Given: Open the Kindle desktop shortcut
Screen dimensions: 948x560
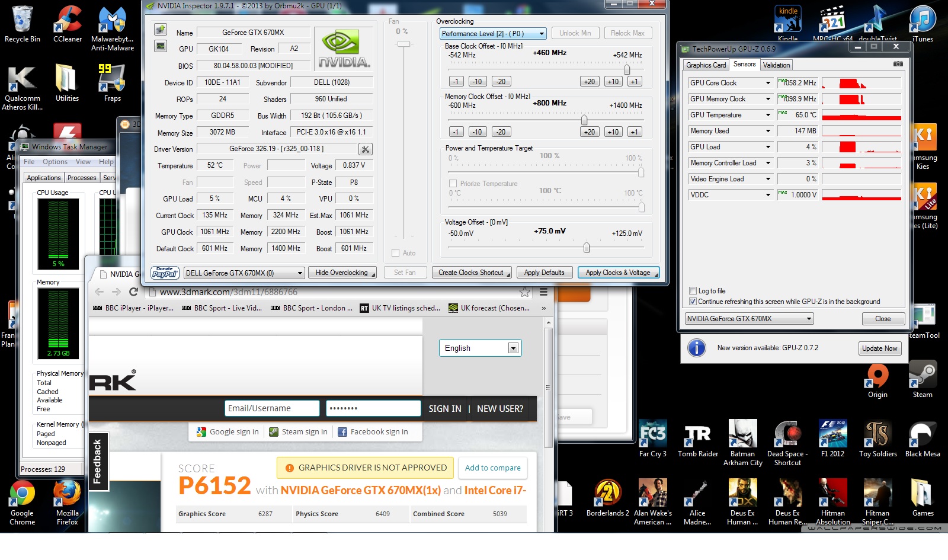Looking at the screenshot, I should click(x=788, y=23).
